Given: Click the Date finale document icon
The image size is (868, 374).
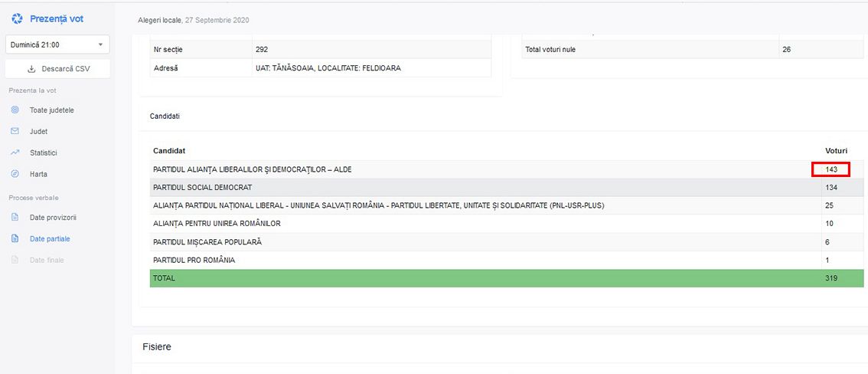Looking at the screenshot, I should click(15, 260).
